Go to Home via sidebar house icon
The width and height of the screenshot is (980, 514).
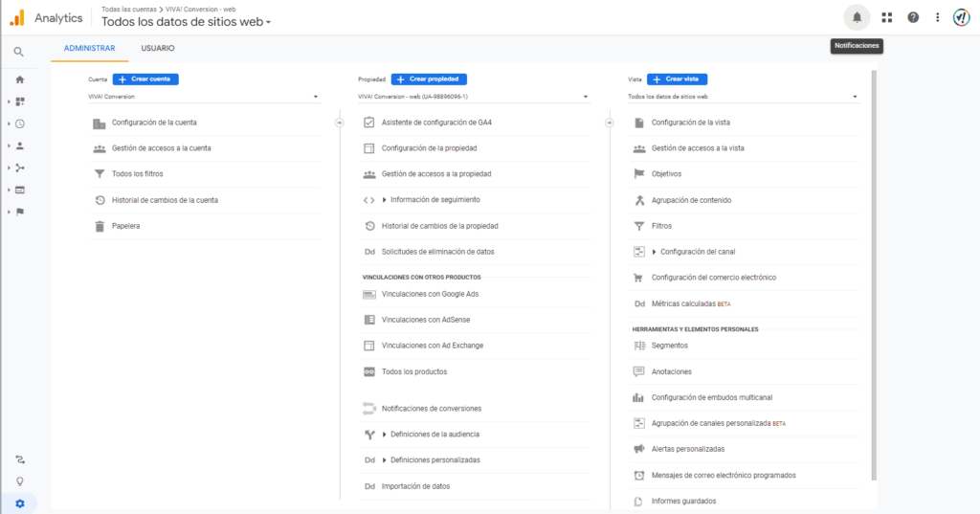[x=20, y=79]
